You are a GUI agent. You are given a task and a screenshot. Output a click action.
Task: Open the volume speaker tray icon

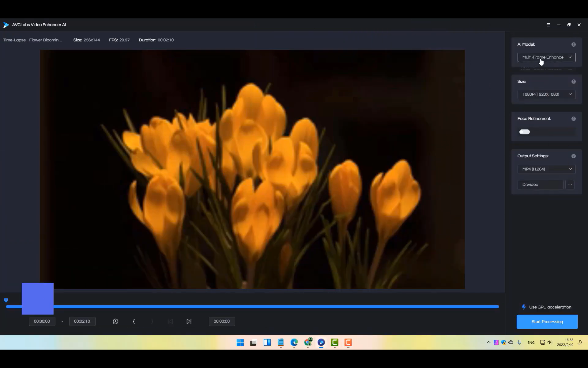coord(549,342)
